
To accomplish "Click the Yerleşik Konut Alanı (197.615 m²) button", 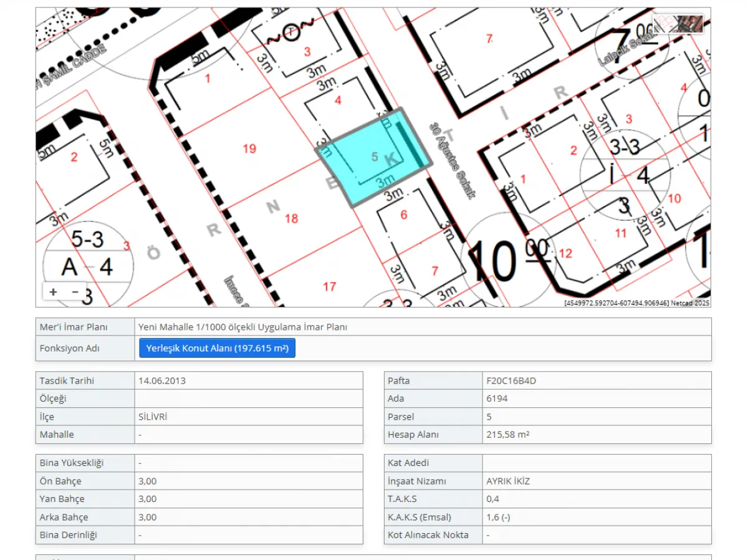I will click(217, 348).
